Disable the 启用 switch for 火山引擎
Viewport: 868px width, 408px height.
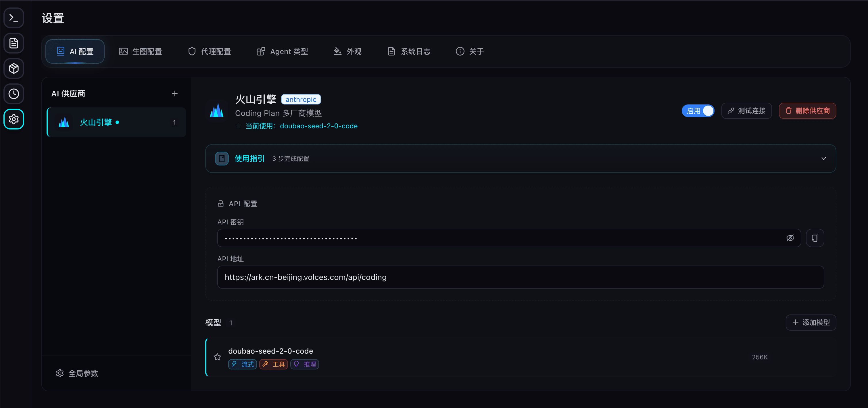pos(698,110)
